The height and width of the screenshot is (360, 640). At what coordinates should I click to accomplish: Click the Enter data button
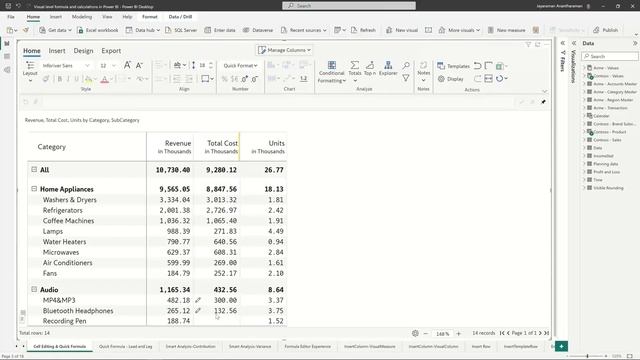(220, 30)
